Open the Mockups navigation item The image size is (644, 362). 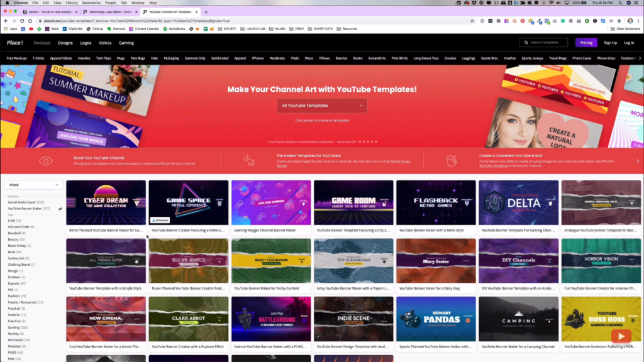pos(42,43)
